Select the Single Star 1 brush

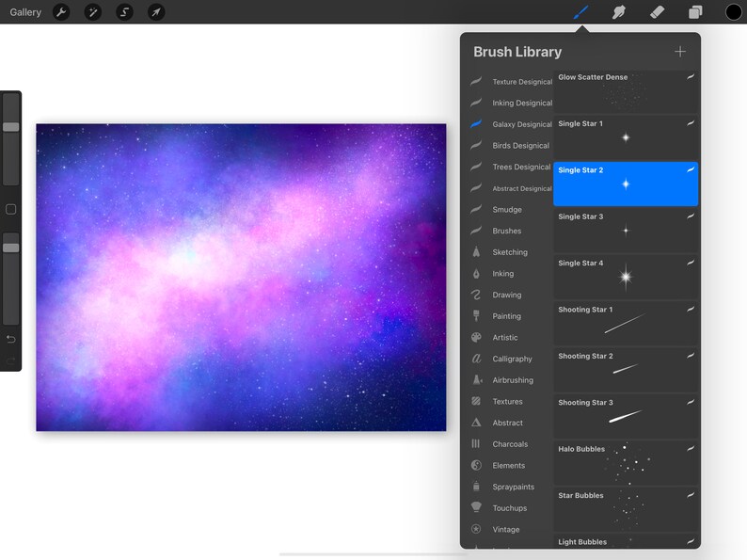(x=626, y=137)
